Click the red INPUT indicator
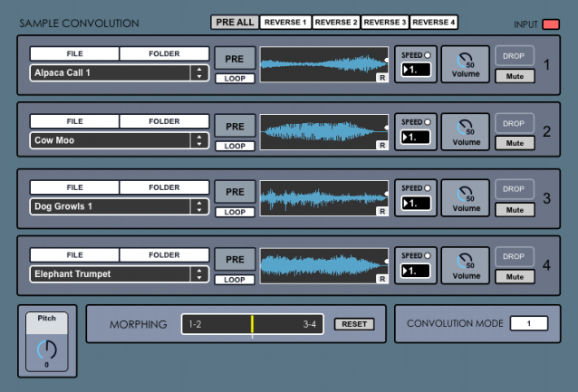Image resolution: width=578 pixels, height=392 pixels. point(551,24)
